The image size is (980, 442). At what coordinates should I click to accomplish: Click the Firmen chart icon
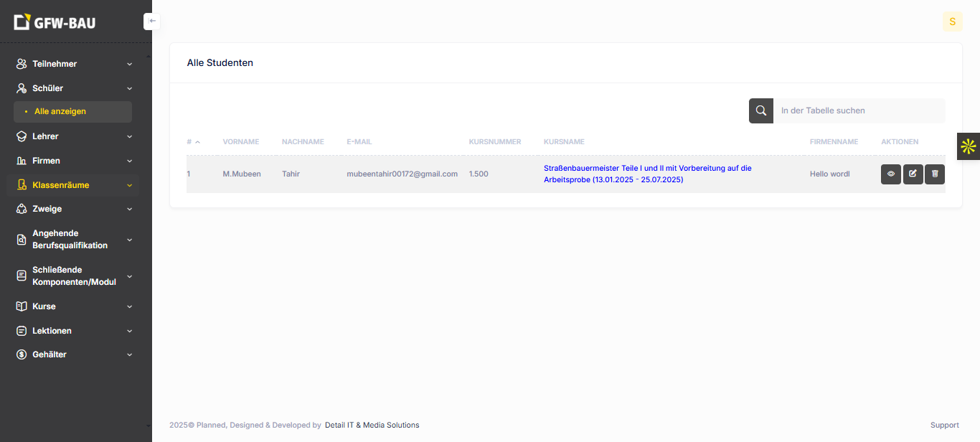(x=22, y=161)
